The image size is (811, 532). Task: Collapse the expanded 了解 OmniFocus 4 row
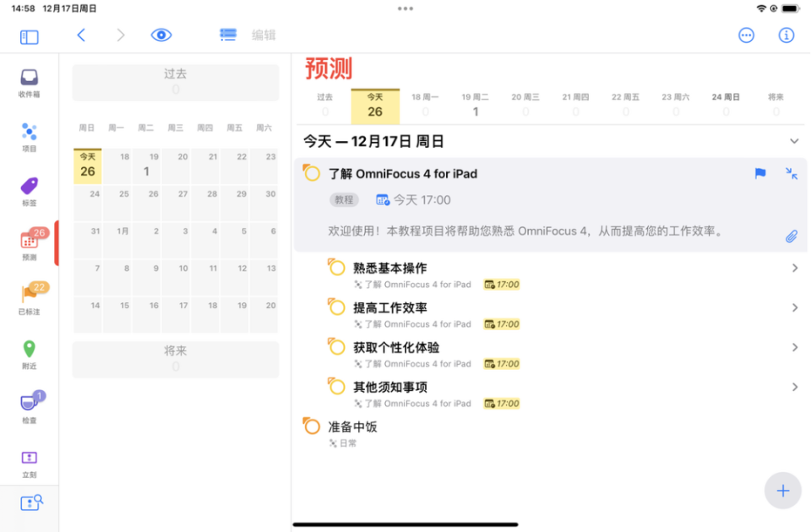point(792,173)
